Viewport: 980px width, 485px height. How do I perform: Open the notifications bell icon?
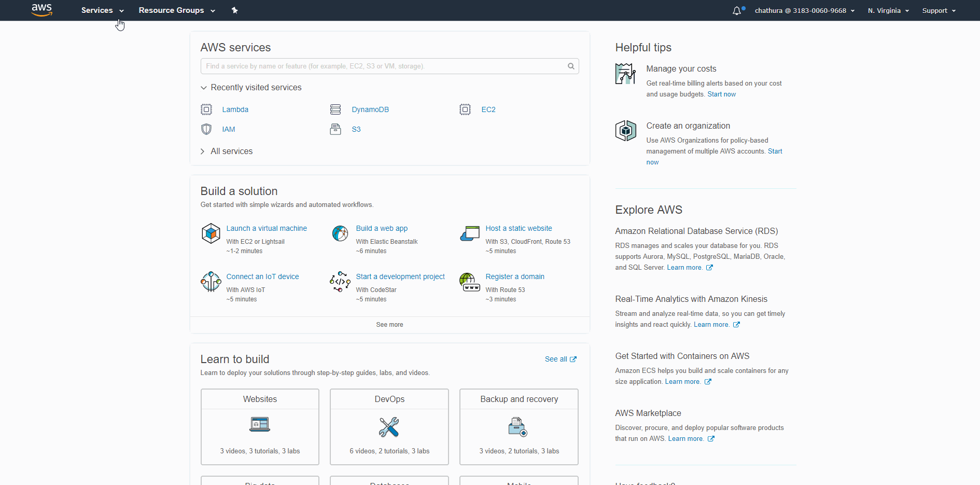(737, 10)
